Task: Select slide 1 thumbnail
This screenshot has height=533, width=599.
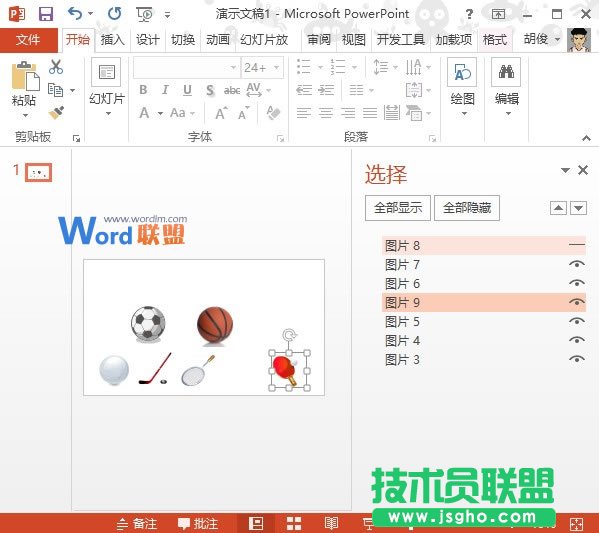Action: coord(38,172)
